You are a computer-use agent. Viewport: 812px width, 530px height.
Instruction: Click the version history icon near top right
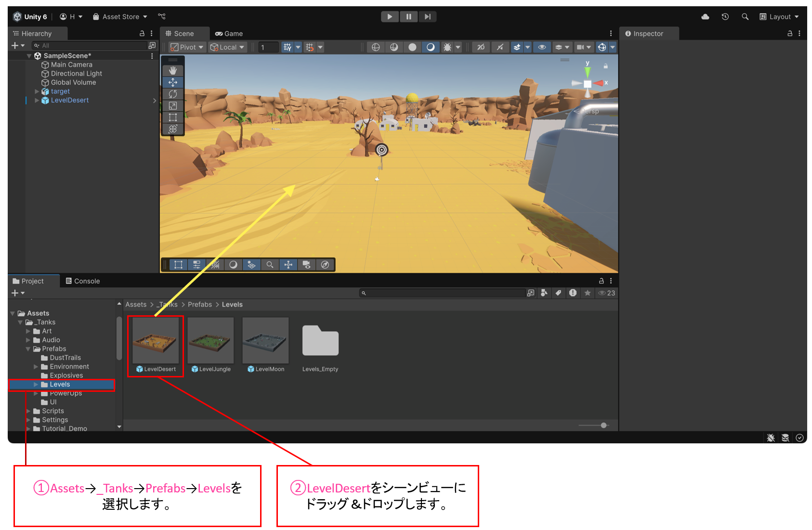click(x=725, y=16)
